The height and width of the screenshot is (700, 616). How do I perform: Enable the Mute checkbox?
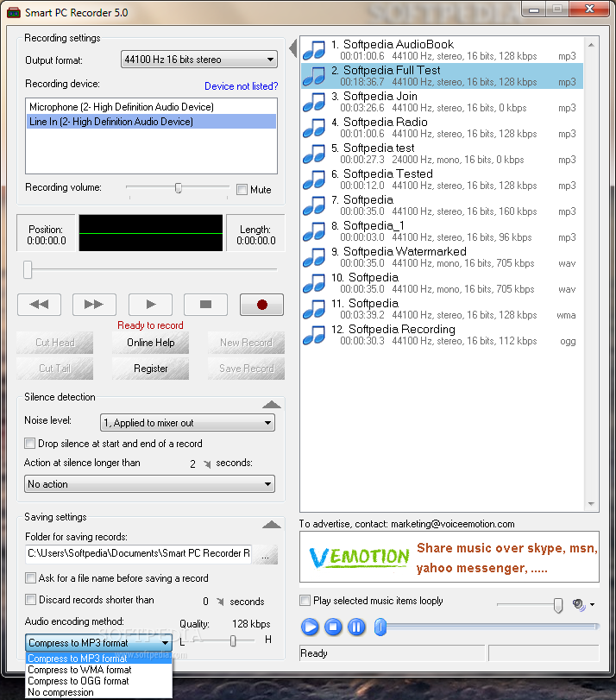point(242,189)
